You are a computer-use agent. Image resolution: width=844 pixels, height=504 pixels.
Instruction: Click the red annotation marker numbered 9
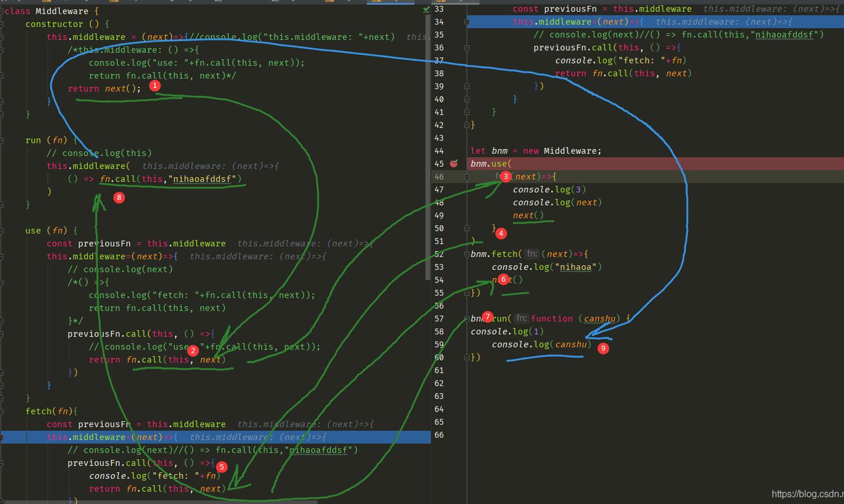[x=603, y=348]
